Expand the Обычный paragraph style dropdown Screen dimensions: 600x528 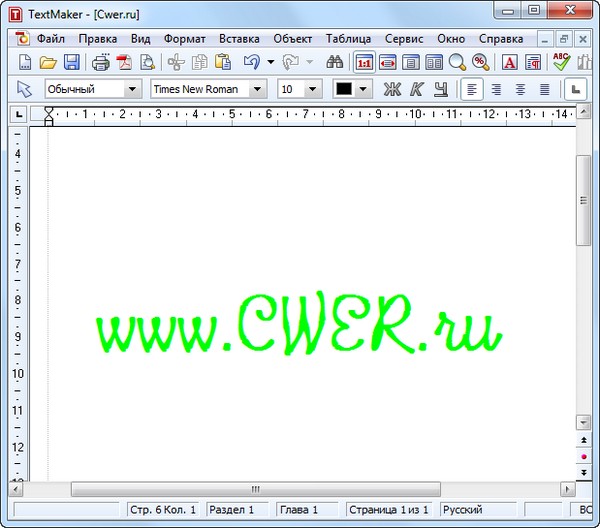pyautogui.click(x=132, y=89)
